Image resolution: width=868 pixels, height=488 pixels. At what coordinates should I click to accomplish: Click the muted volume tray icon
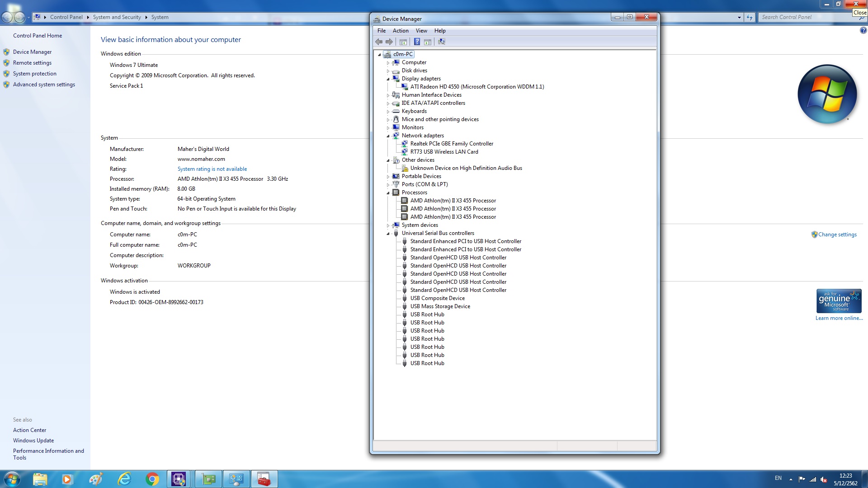(824, 479)
